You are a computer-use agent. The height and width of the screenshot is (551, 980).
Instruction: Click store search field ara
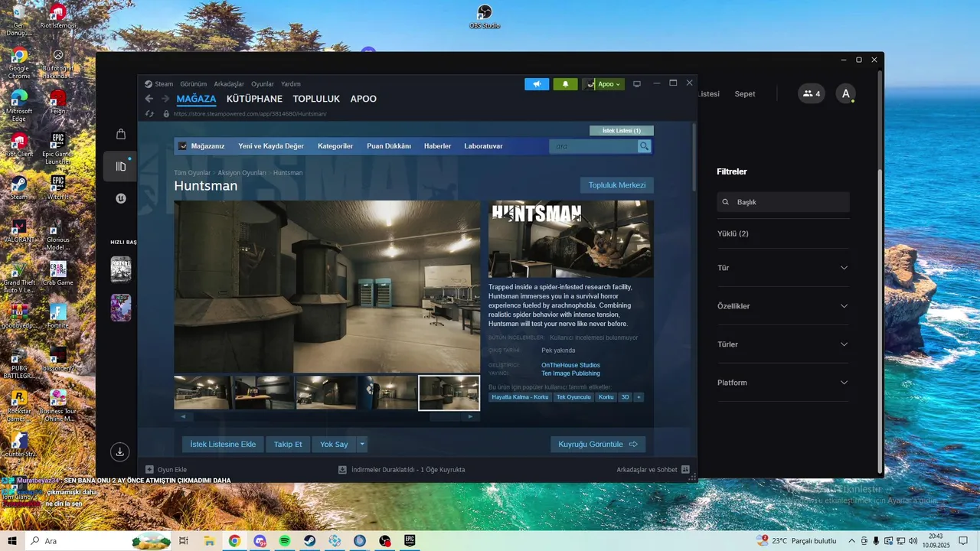(593, 146)
